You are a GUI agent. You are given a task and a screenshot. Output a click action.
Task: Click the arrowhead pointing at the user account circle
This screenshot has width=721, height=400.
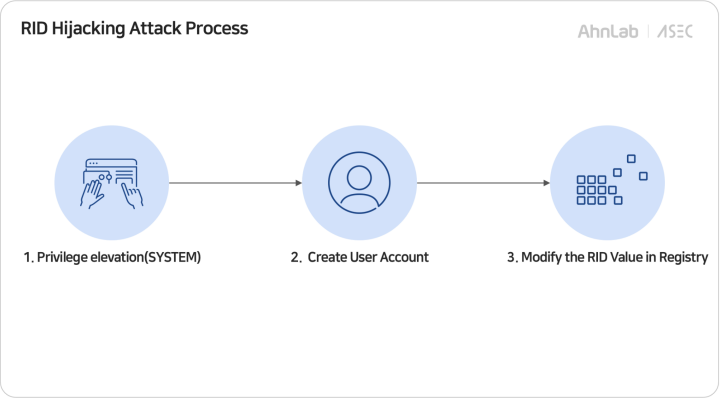tap(297, 183)
